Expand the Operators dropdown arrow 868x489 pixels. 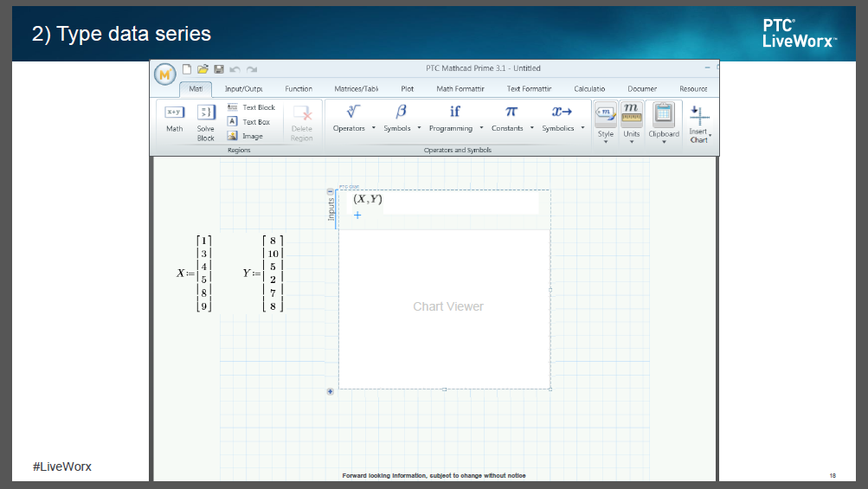(x=374, y=128)
